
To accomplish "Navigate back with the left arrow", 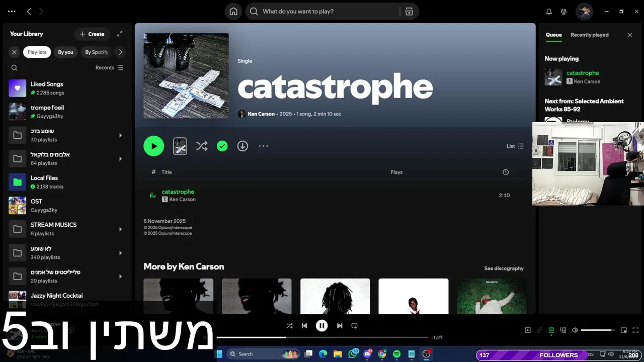I will click(x=29, y=11).
